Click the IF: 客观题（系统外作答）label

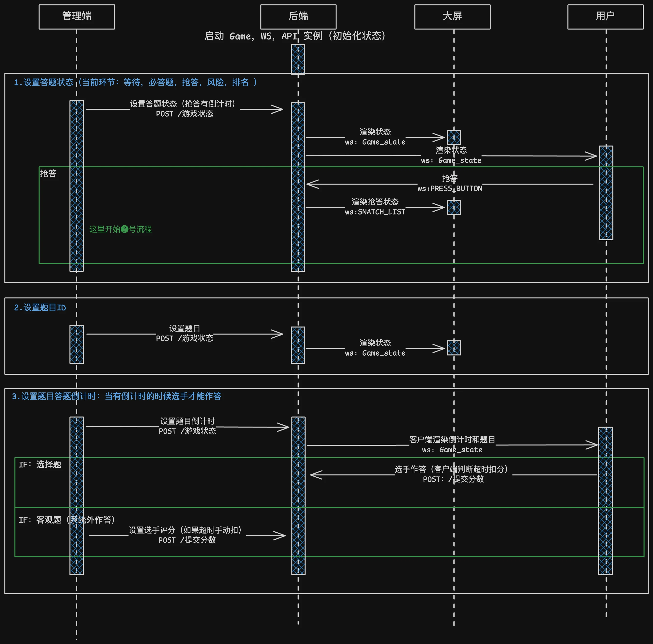coord(67,520)
